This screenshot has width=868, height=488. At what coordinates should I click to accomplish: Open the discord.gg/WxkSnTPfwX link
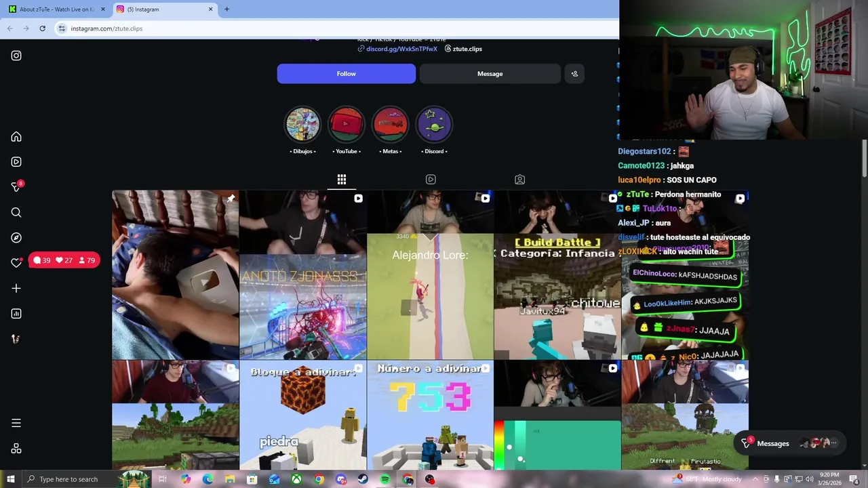398,49
